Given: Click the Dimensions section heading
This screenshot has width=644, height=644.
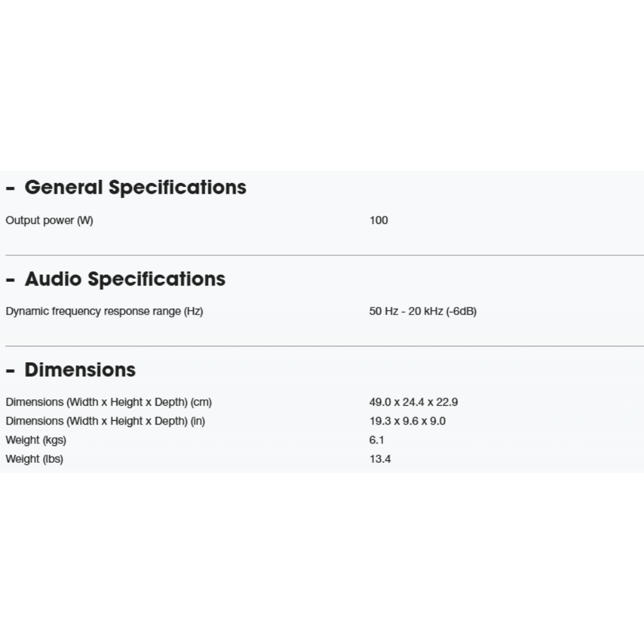Looking at the screenshot, I should tap(80, 370).
